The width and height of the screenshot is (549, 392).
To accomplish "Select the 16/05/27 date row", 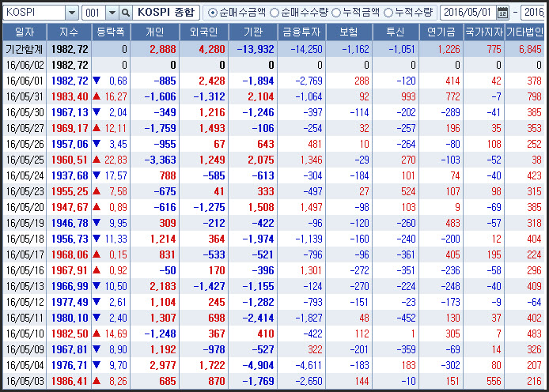I will 274,128.
